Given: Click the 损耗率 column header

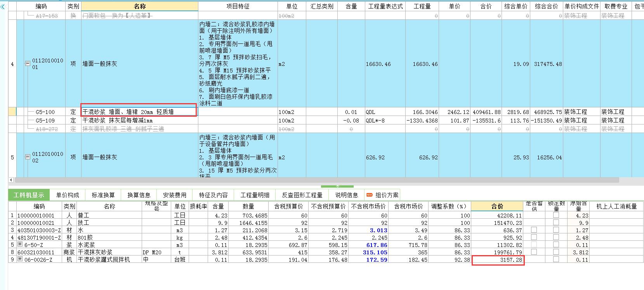Looking at the screenshot, I should click(x=198, y=206).
